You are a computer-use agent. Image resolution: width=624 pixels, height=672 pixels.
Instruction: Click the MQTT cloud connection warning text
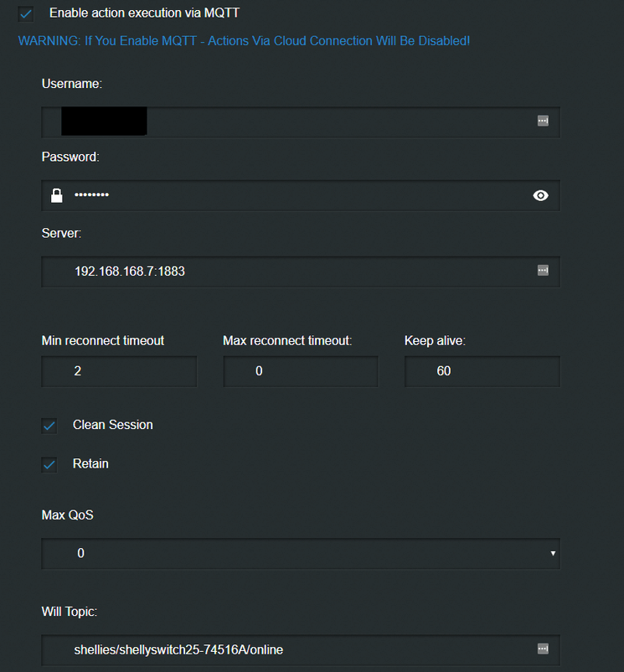(x=244, y=41)
